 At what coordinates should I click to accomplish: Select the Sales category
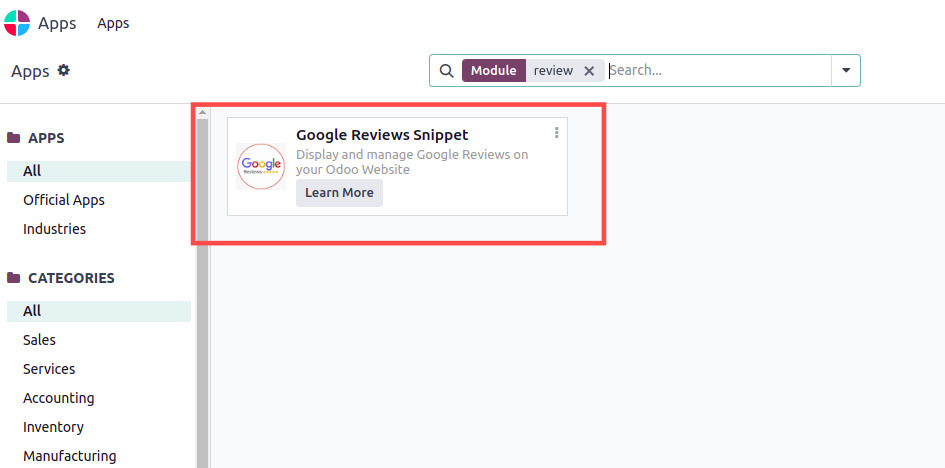click(39, 340)
